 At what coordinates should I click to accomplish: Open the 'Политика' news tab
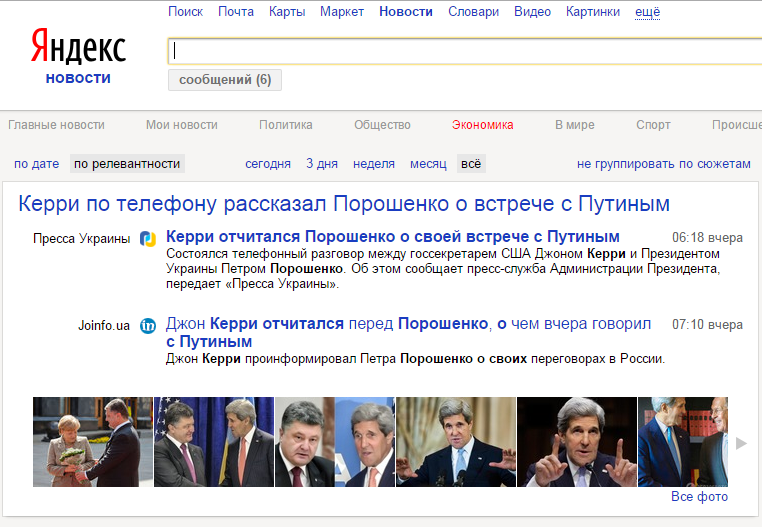285,125
